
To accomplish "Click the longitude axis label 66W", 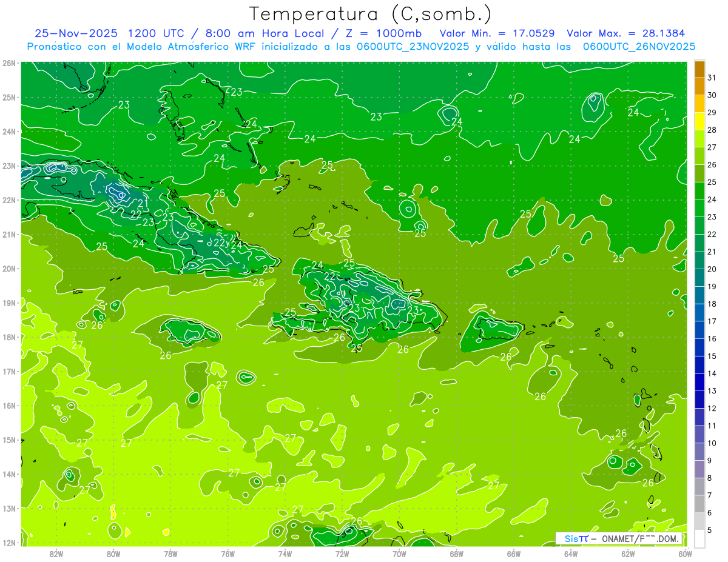I will pyautogui.click(x=513, y=553).
